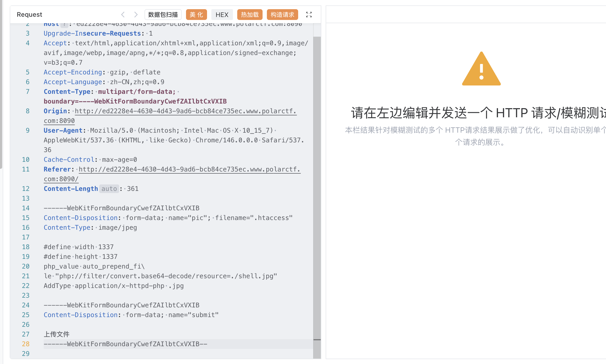Click the #define width 1337 line
606x364 pixels.
[x=79, y=247]
